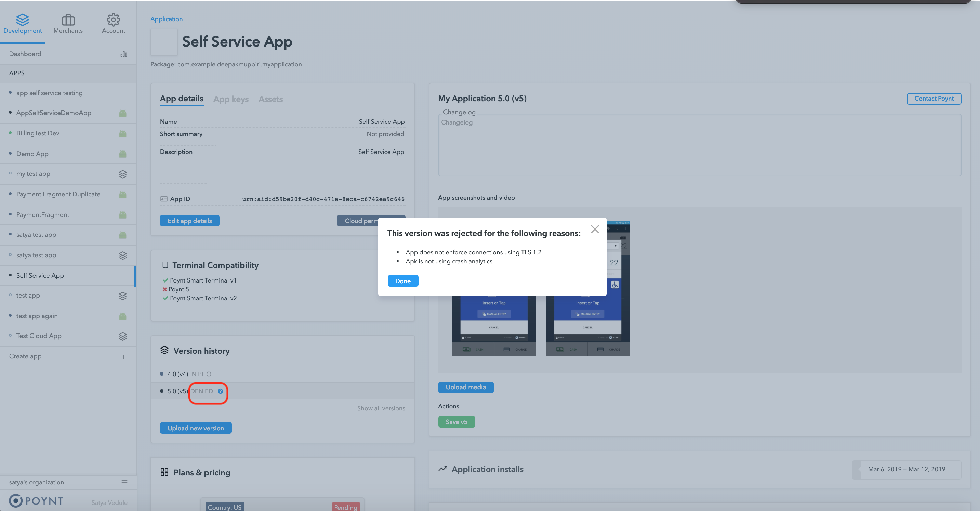Click satya's organization label
Viewport: 980px width, 511px height.
(x=37, y=482)
